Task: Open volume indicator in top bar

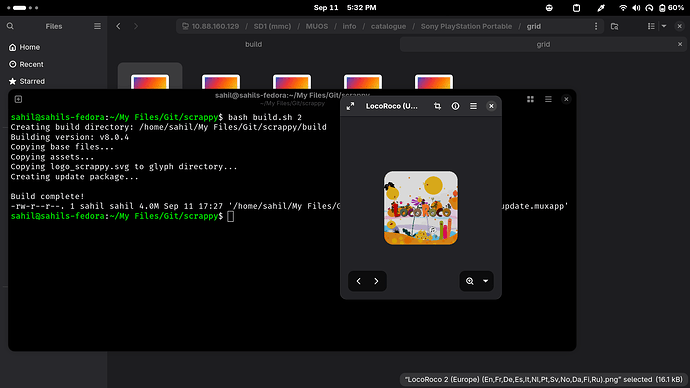Action: 636,7
